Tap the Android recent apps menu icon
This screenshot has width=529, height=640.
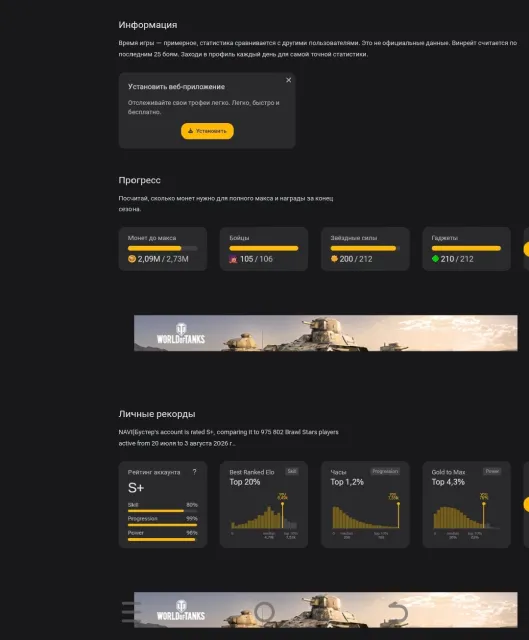[x=131, y=612]
